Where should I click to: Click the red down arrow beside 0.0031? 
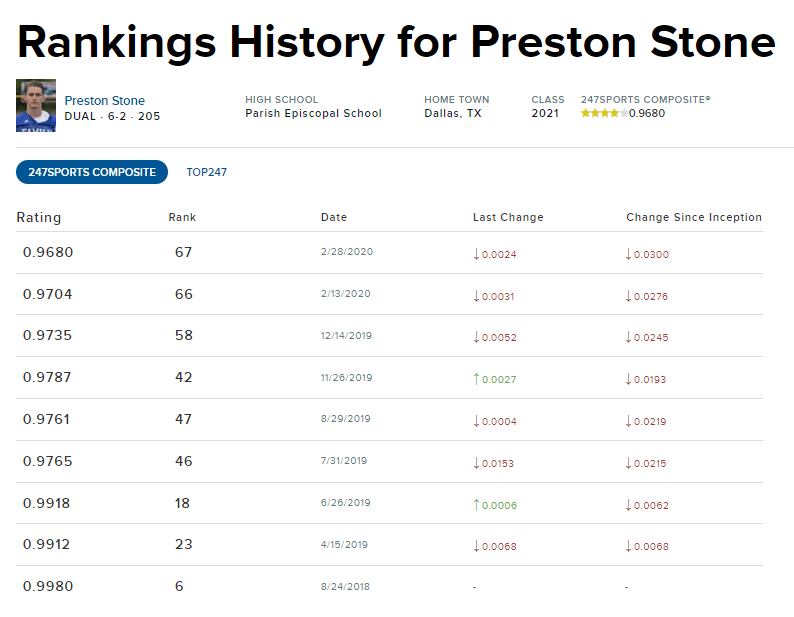pyautogui.click(x=476, y=295)
